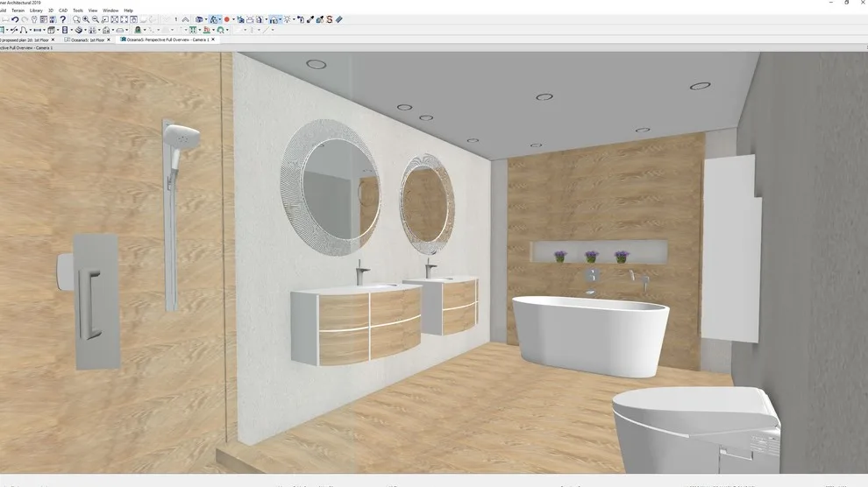Click the Fill Window zoom icon

coord(115,19)
